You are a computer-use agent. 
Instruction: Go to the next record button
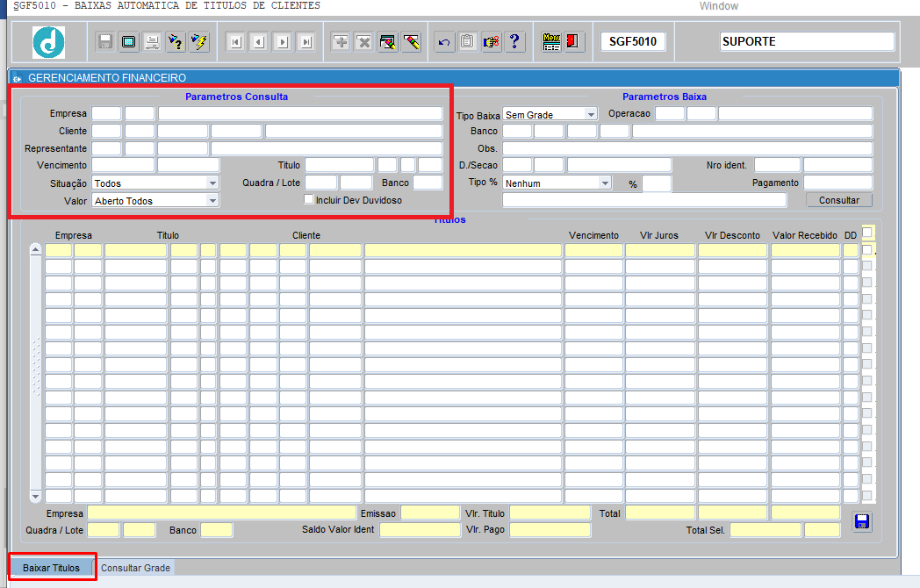pos(282,41)
